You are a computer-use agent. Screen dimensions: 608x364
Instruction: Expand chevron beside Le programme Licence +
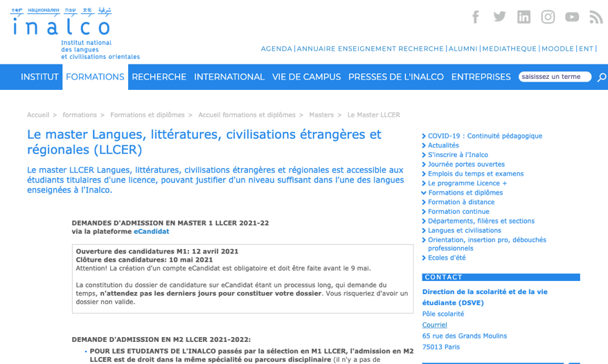pos(423,183)
